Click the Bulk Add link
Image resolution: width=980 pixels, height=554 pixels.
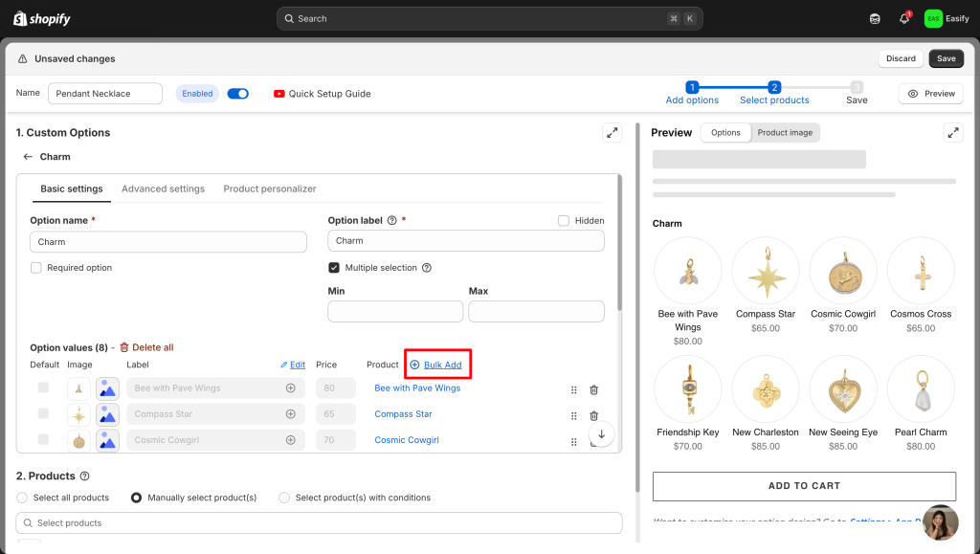point(442,365)
